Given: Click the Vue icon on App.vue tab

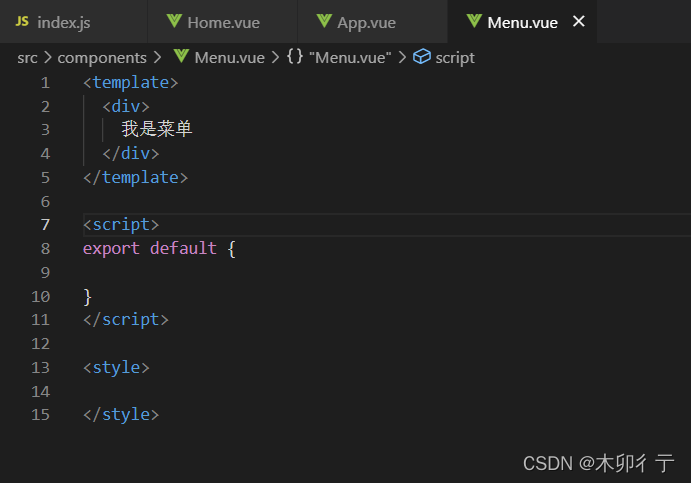Looking at the screenshot, I should 324,21.
